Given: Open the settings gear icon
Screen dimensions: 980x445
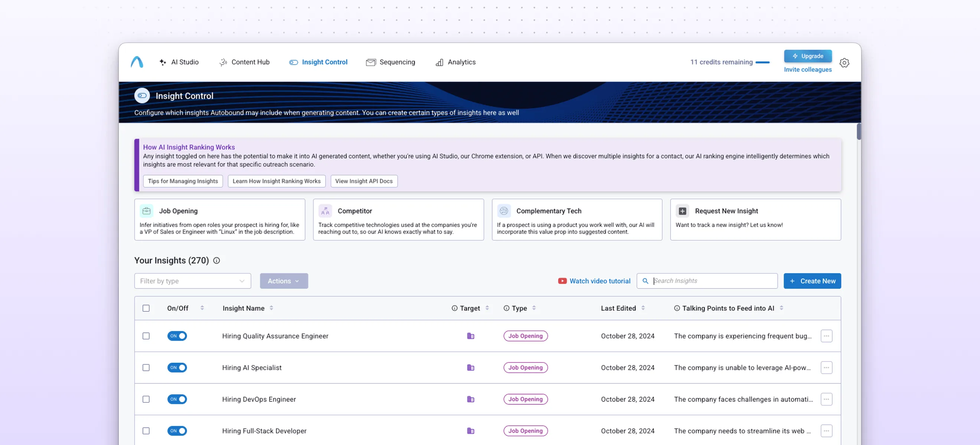Looking at the screenshot, I should [x=844, y=63].
